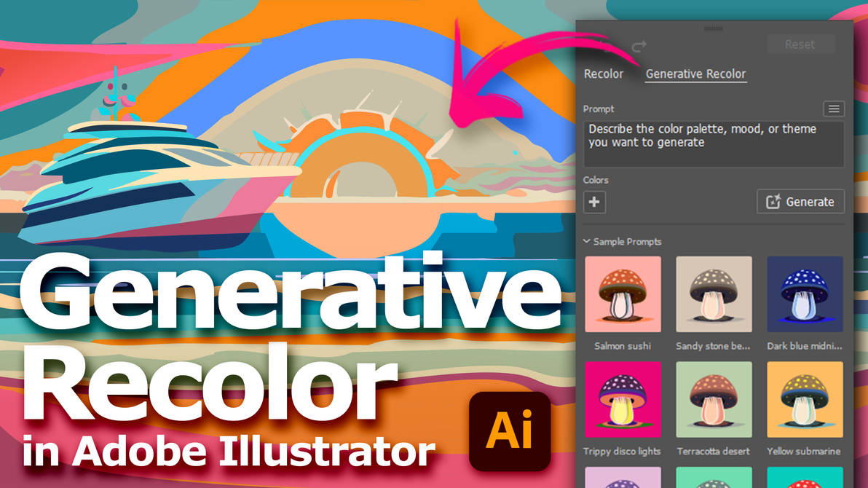
Task: Click the redo arrow icon
Action: [639, 46]
